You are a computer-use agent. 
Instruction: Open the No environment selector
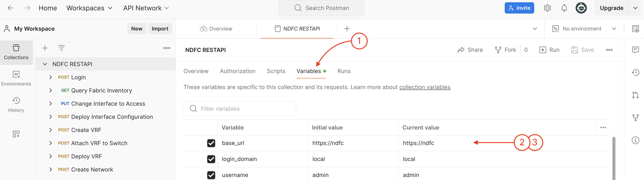[x=584, y=29]
